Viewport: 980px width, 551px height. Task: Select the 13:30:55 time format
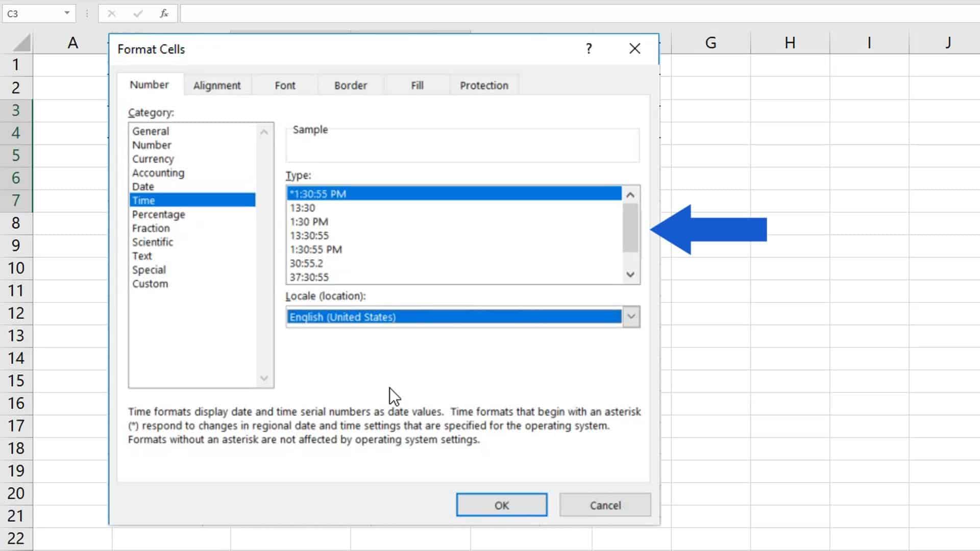click(x=309, y=235)
